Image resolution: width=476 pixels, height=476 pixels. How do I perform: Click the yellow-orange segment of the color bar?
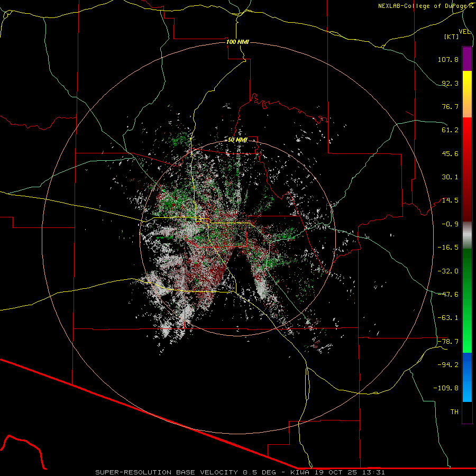click(x=467, y=94)
